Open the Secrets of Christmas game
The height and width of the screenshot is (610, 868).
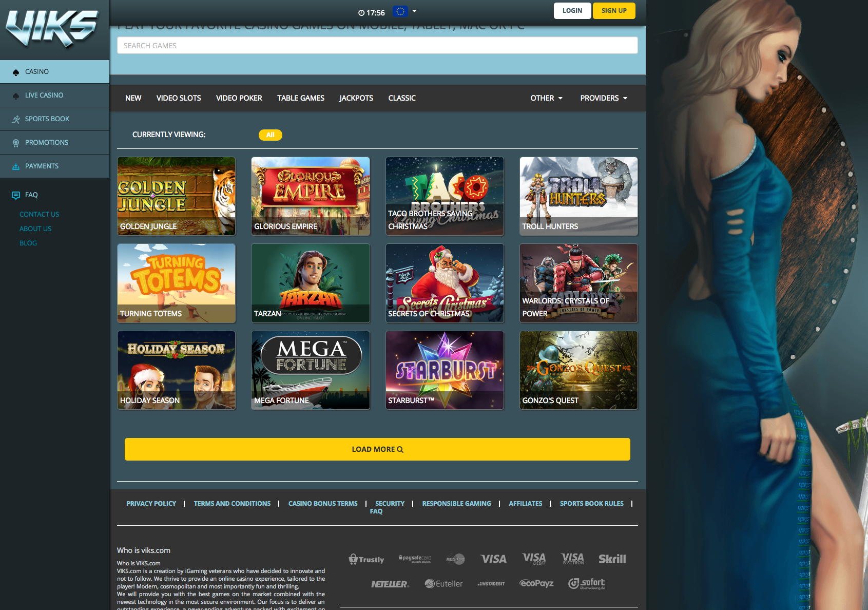click(445, 283)
